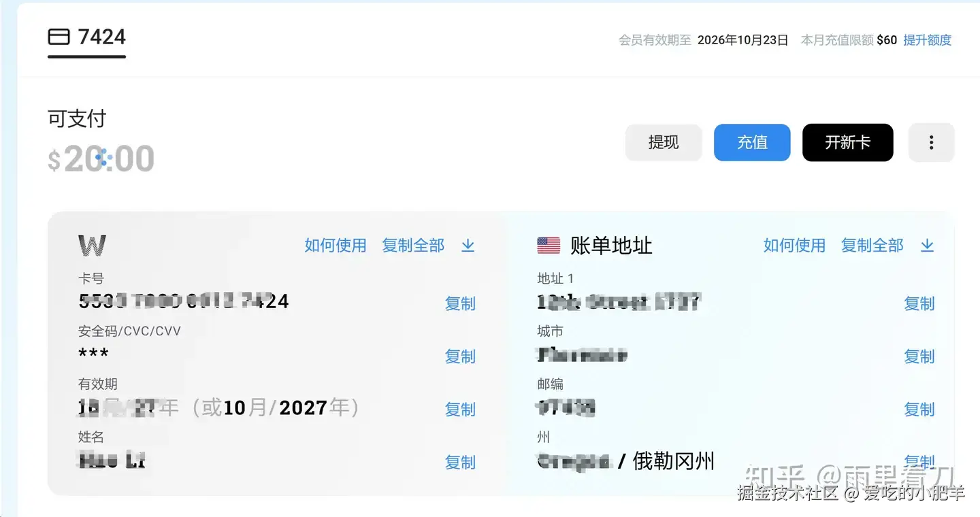
Task: Click the black 开新卡 button
Action: pyautogui.click(x=848, y=142)
